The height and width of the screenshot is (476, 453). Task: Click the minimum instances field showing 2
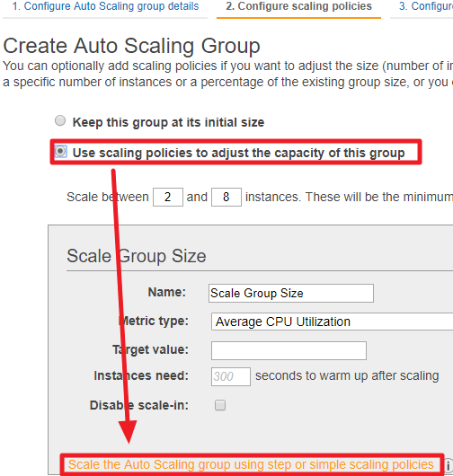point(168,197)
